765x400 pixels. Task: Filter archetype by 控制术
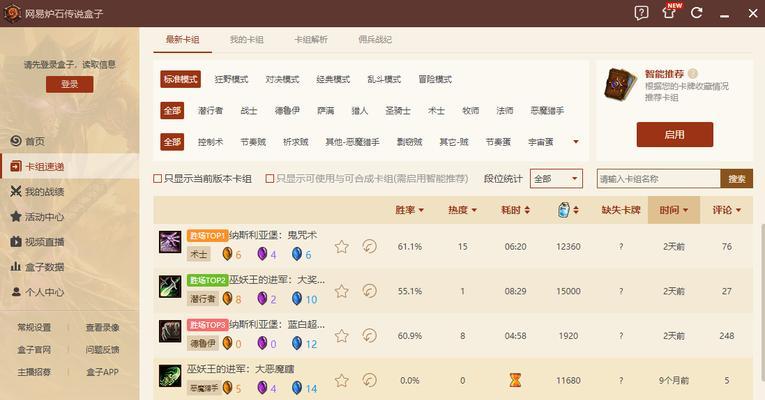pos(210,142)
